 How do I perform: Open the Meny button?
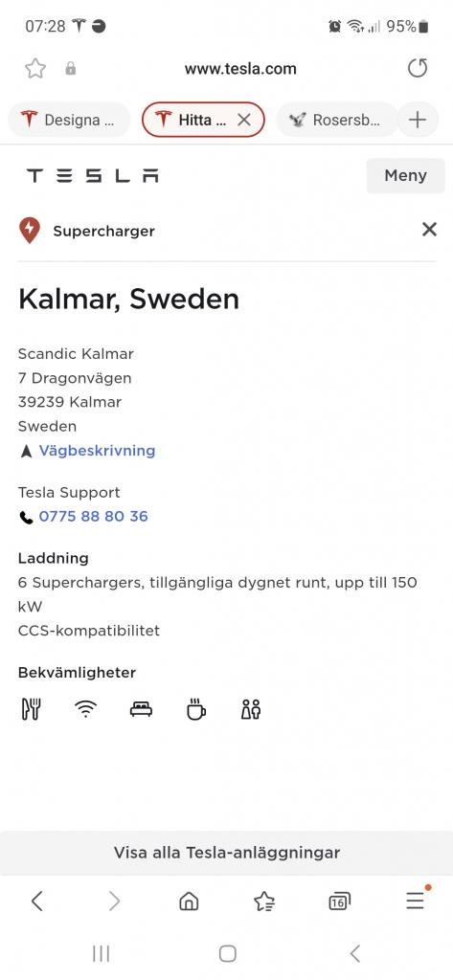(405, 176)
